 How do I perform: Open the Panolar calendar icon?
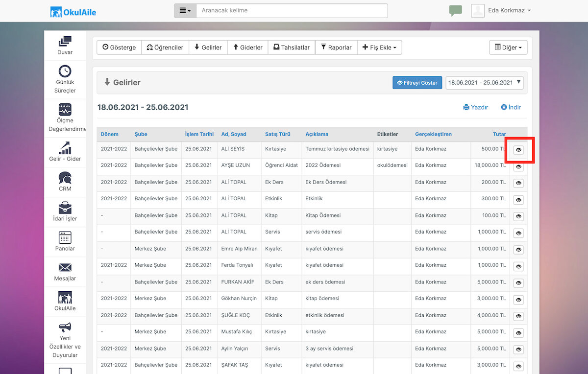click(x=65, y=237)
